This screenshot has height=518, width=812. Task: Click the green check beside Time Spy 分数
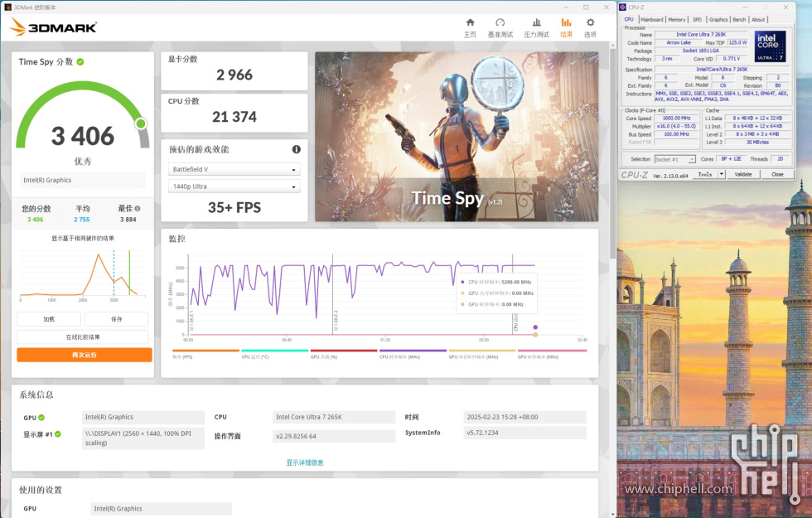(80, 61)
